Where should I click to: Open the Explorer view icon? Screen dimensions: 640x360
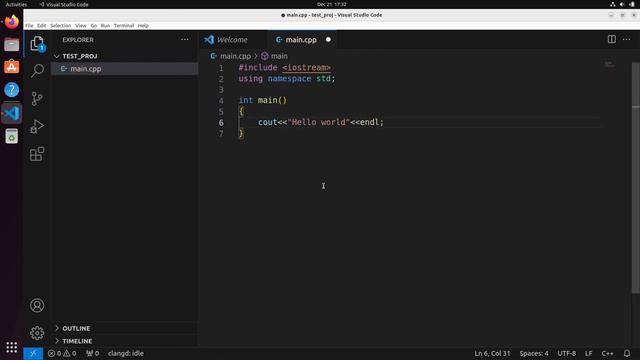[x=37, y=43]
